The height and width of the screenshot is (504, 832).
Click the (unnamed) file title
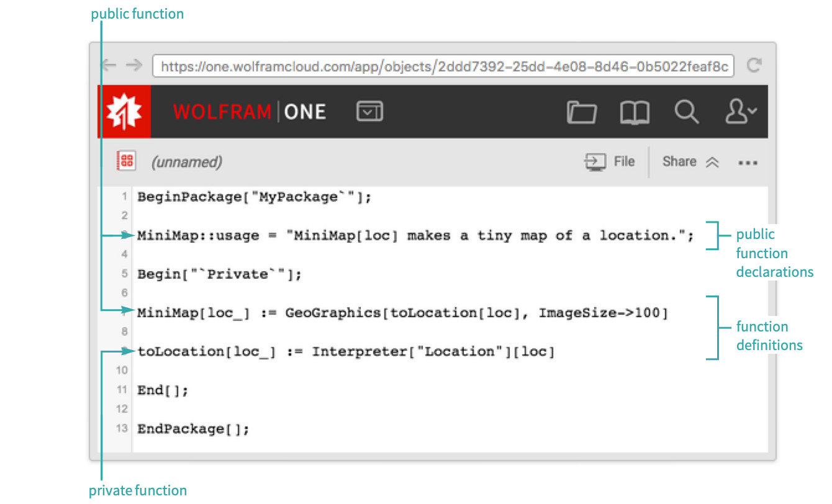pyautogui.click(x=187, y=163)
